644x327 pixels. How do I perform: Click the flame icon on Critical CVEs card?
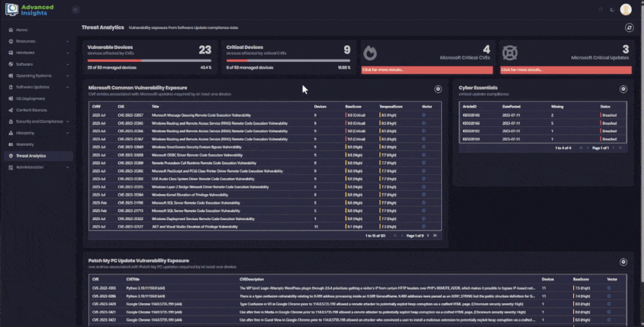coord(370,53)
